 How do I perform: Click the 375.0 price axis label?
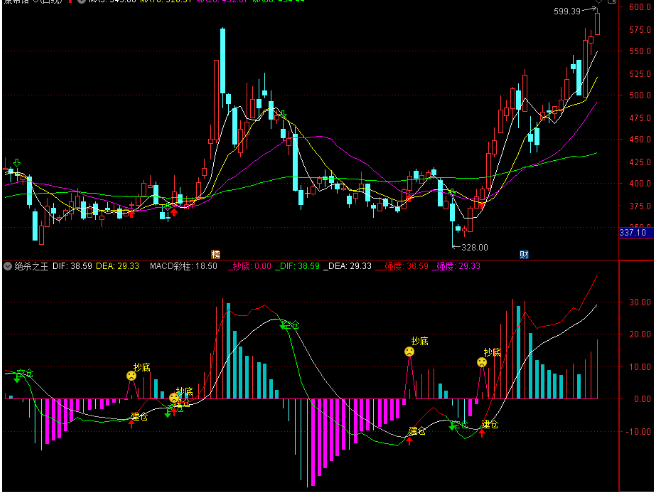[641, 206]
